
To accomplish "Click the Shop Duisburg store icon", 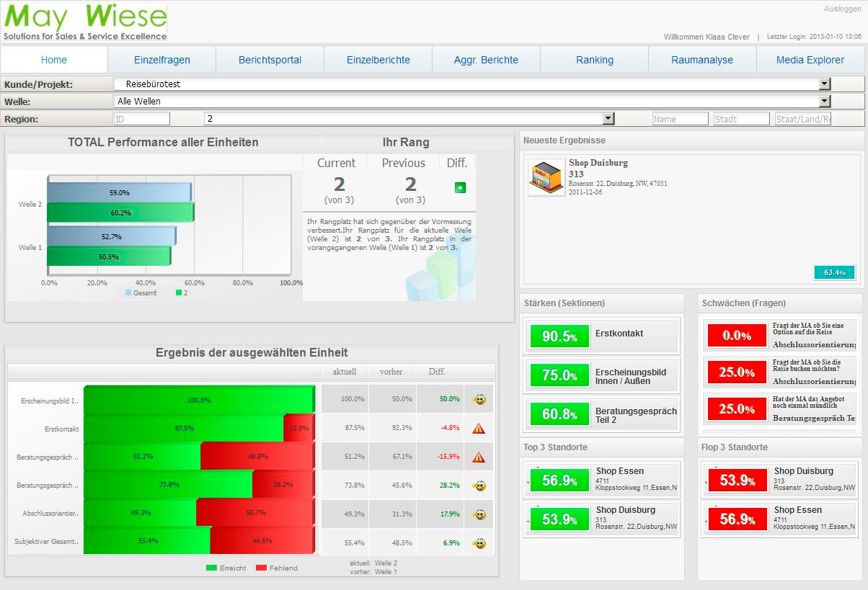I will (x=546, y=178).
